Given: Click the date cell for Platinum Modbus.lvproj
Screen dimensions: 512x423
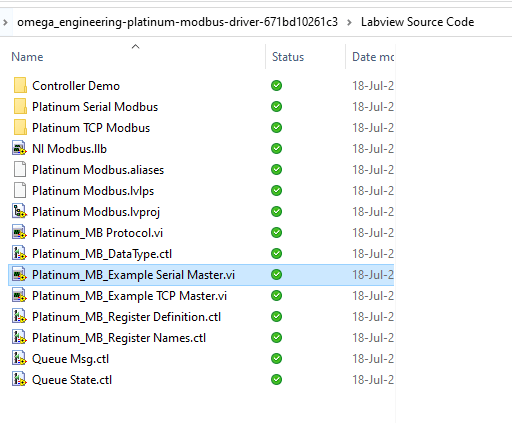Looking at the screenshot, I should tap(373, 212).
